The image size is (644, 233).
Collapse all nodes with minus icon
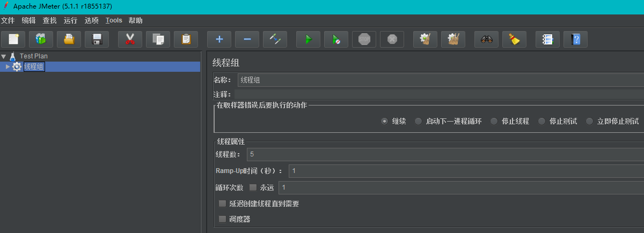point(247,39)
